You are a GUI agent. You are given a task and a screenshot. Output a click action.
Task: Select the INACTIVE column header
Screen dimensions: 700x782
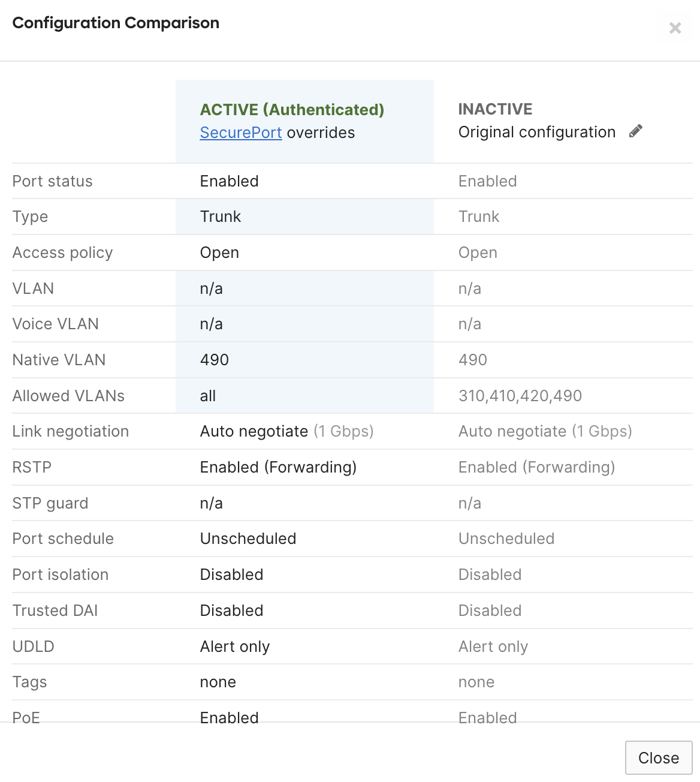[x=495, y=109]
